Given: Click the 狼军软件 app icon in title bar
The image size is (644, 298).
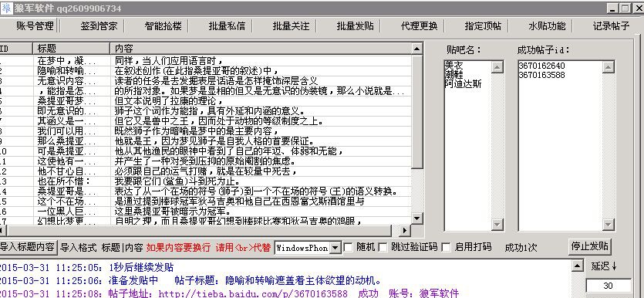Looking at the screenshot, I should [7, 8].
